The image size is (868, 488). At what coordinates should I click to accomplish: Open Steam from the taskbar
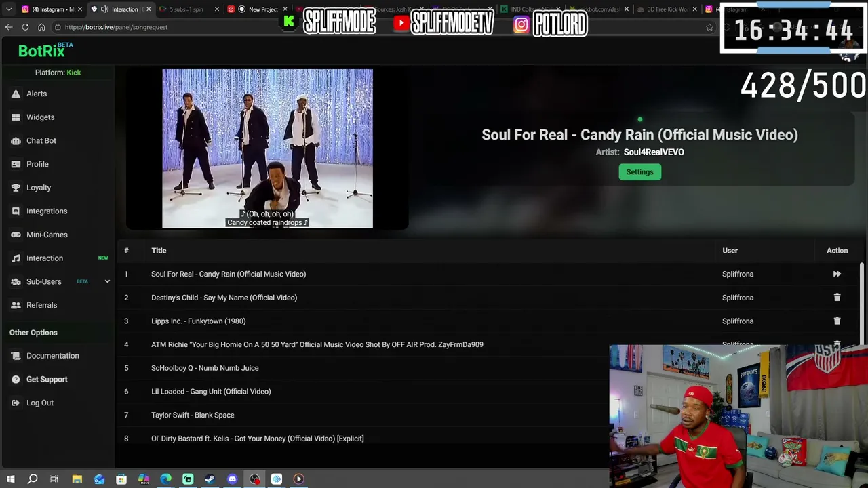pyautogui.click(x=210, y=479)
